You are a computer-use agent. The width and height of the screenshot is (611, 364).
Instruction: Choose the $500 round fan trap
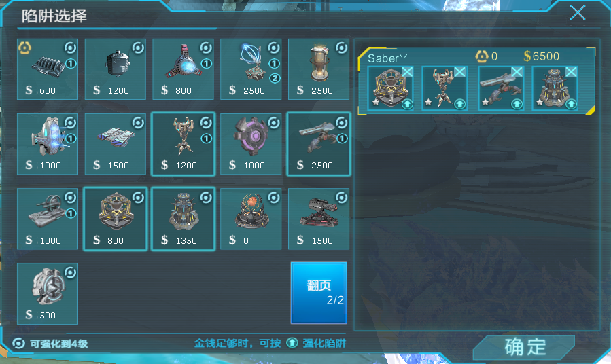(48, 294)
